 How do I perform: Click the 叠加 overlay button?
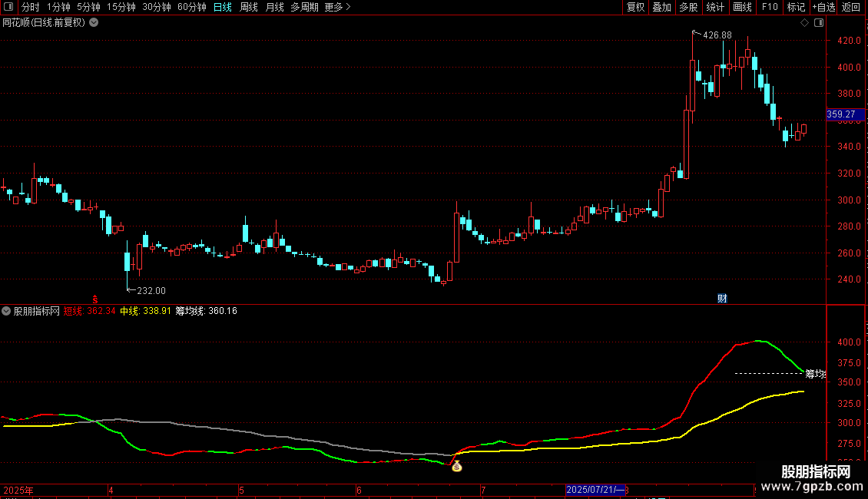(662, 7)
